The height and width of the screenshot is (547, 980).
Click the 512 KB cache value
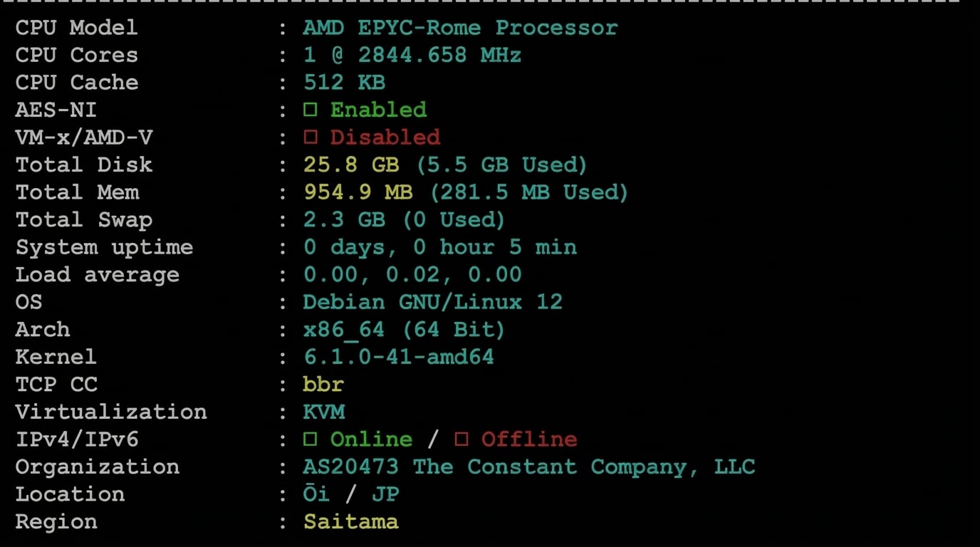[x=344, y=83]
